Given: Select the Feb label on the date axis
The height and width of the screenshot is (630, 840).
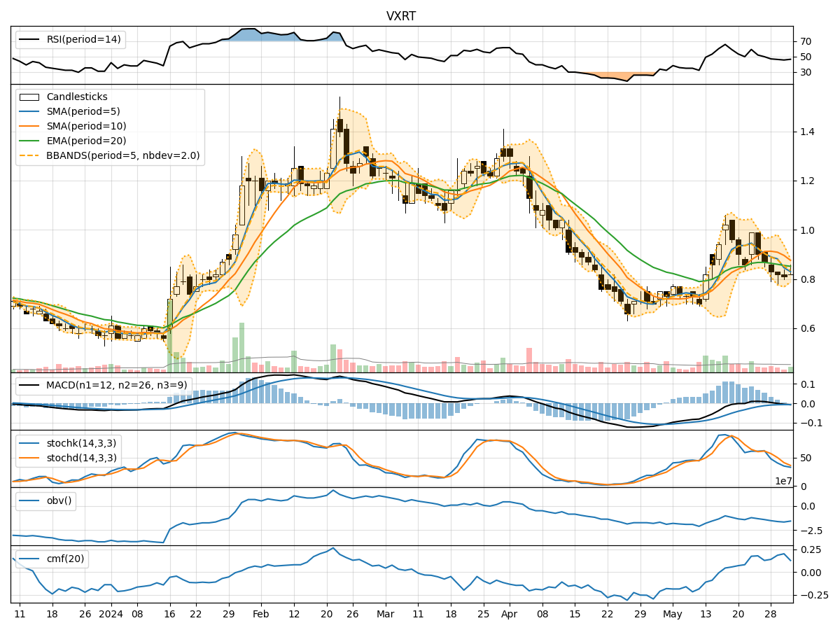Looking at the screenshot, I should coord(260,613).
